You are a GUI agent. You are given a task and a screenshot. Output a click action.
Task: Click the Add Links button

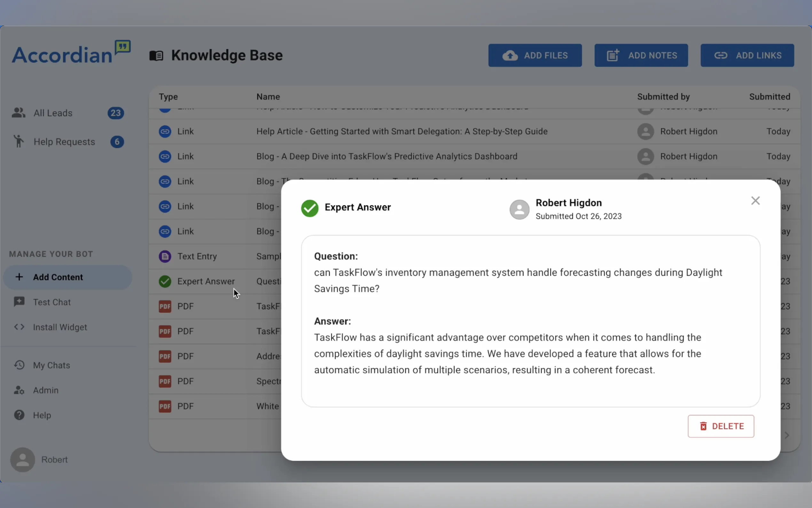pyautogui.click(x=747, y=55)
